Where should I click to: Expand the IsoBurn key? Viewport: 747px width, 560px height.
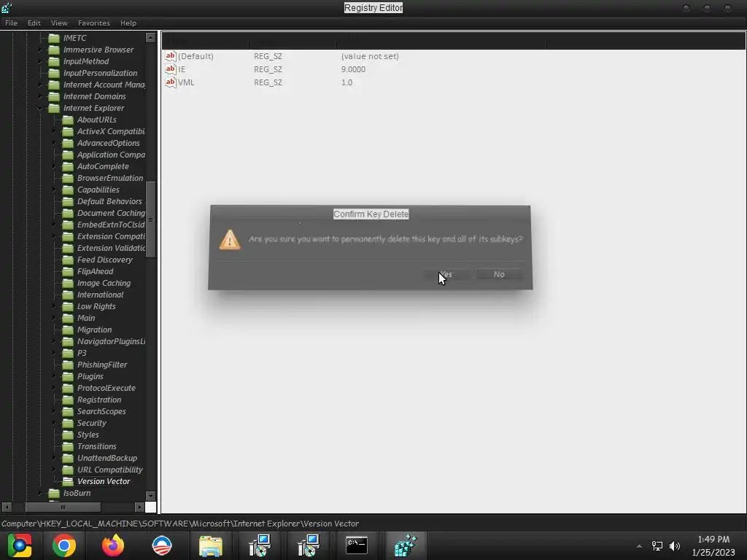(40, 494)
